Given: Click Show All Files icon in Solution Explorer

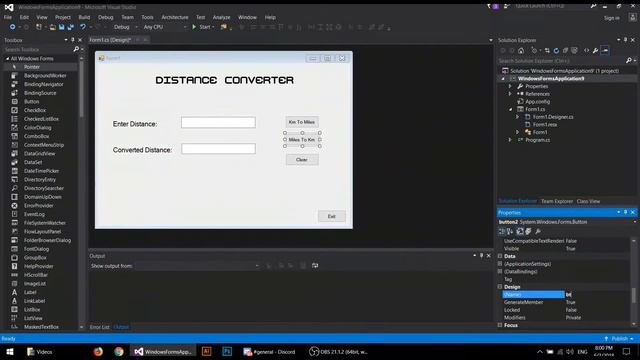Looking at the screenshot, I should pos(574,51).
